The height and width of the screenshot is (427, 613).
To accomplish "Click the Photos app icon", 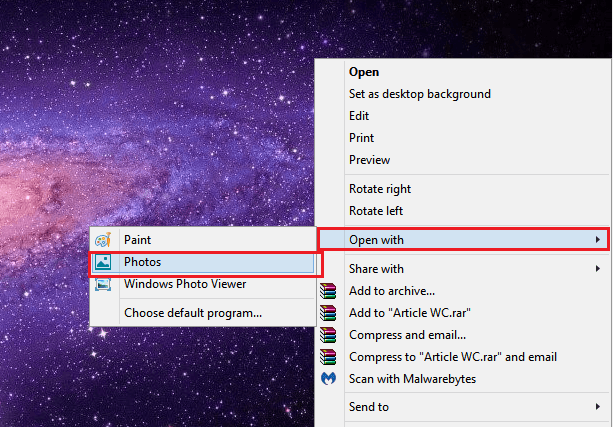I will click(x=103, y=262).
